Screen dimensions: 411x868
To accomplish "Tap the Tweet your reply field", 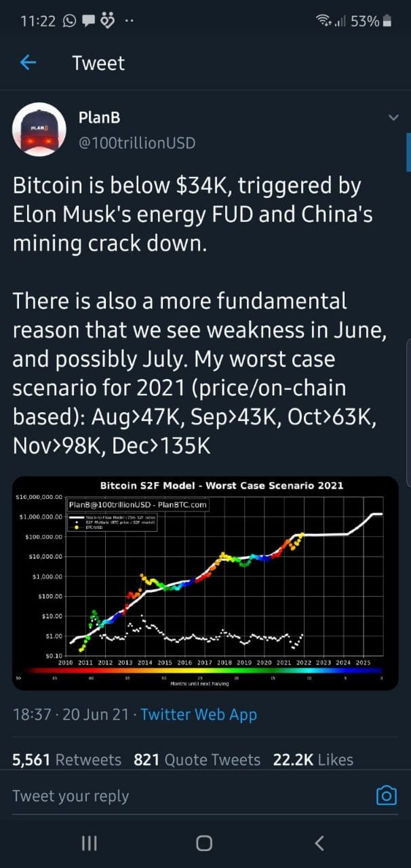I will [x=190, y=795].
